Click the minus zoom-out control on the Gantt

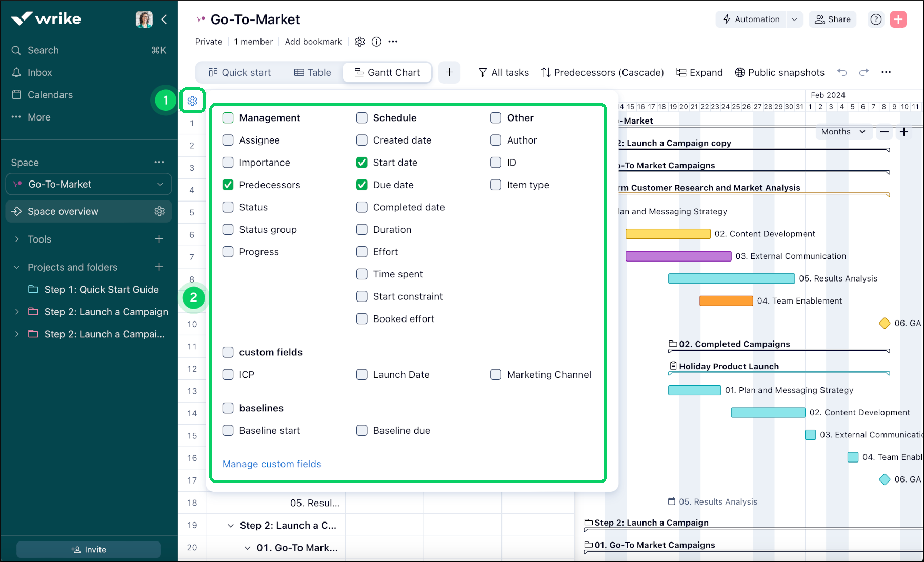pyautogui.click(x=884, y=132)
